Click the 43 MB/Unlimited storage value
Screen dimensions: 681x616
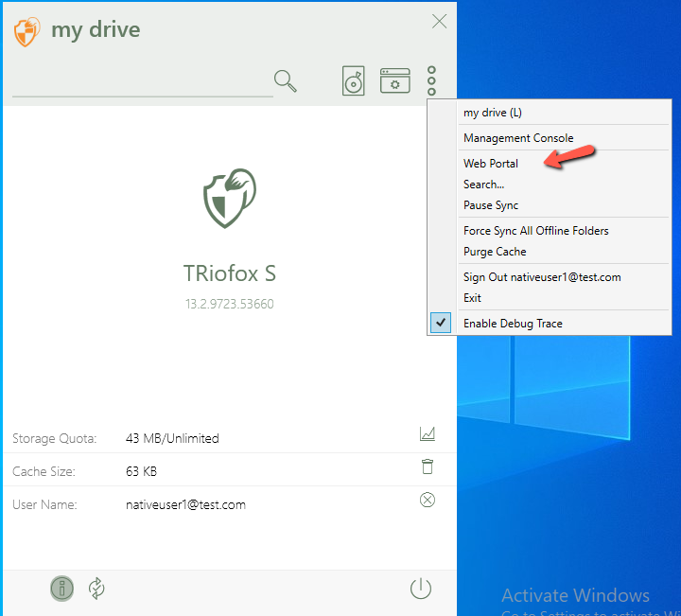(172, 438)
